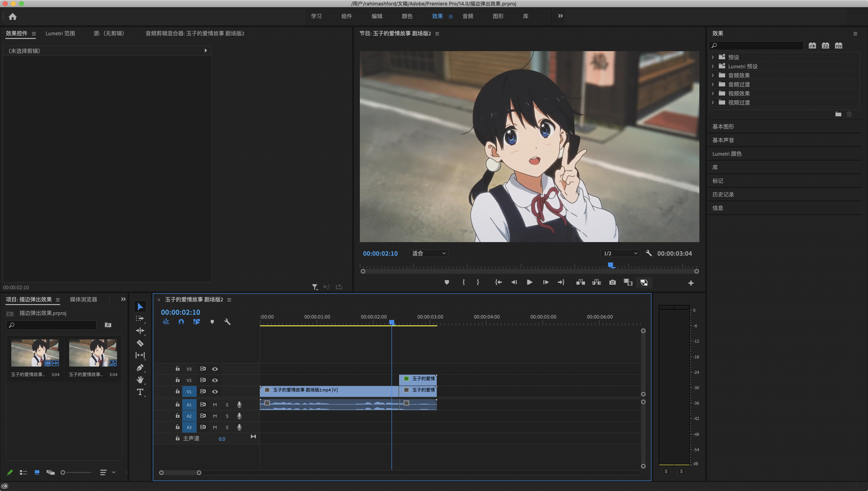Click the Lift button
The image size is (868, 491).
pos(580,282)
